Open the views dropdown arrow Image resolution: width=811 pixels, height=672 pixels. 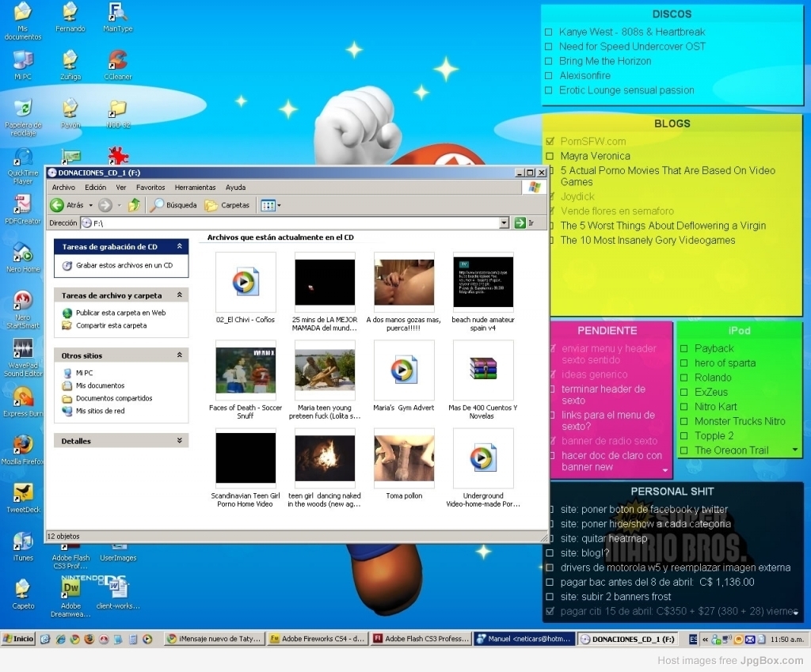tap(280, 205)
